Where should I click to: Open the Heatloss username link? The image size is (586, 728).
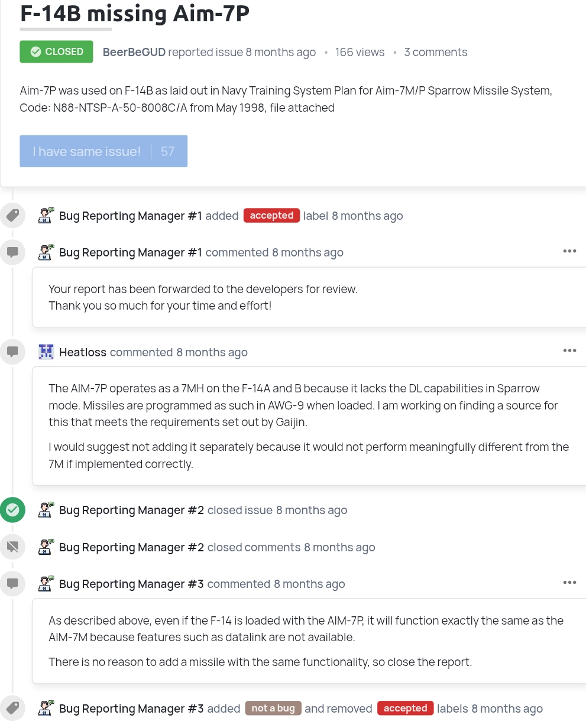click(x=83, y=353)
